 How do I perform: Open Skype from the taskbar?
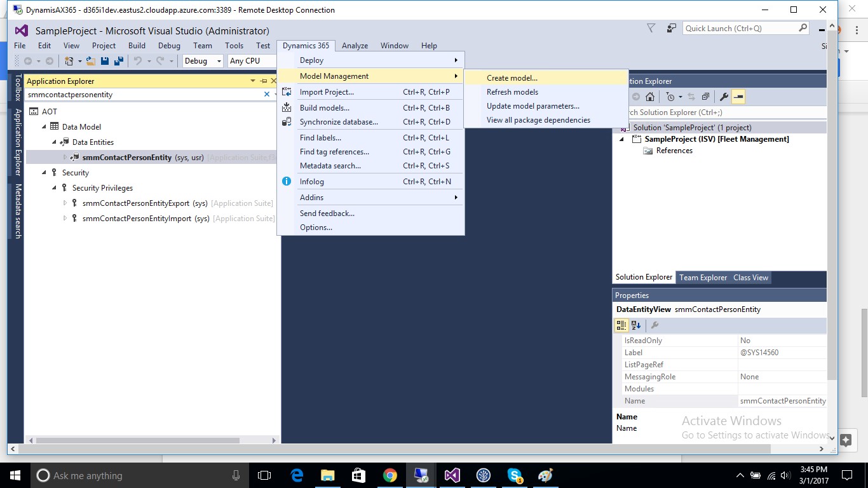(x=515, y=475)
